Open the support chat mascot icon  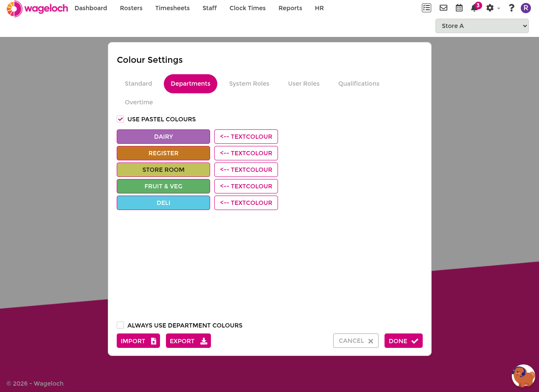click(523, 376)
